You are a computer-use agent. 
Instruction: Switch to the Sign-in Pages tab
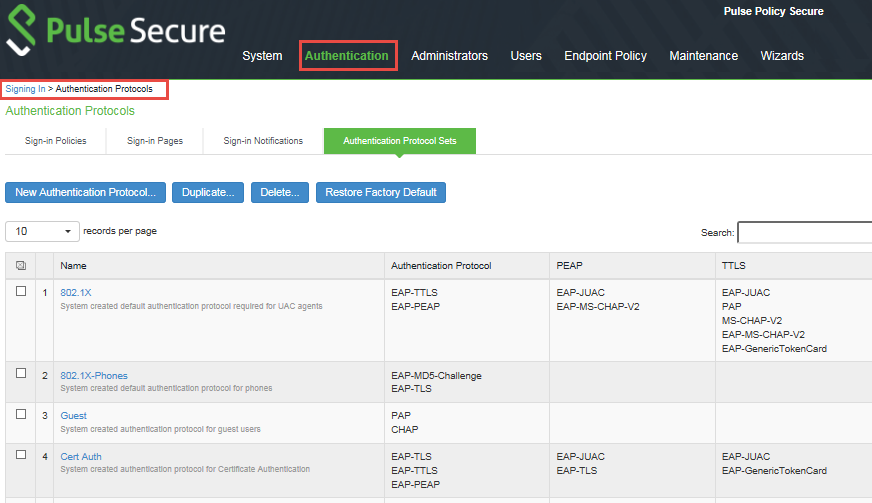coord(155,141)
